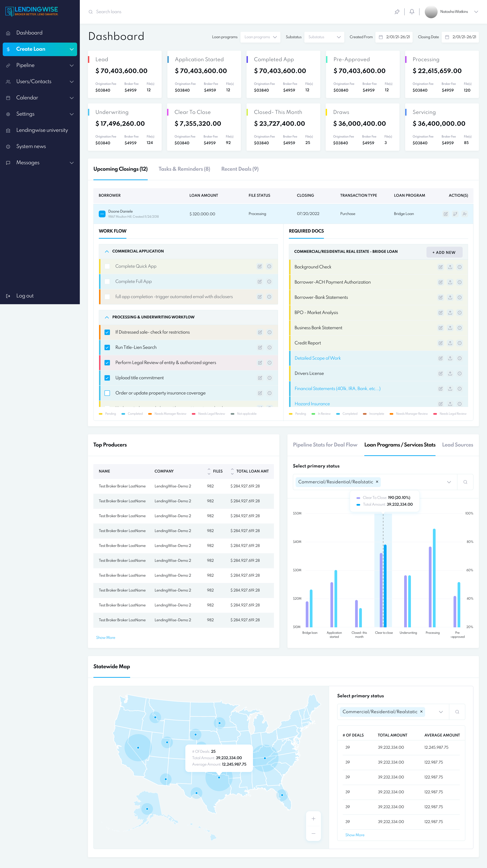Click edit icon in Doone Daniele row
Screen dimensions: 487x868
pos(446,214)
